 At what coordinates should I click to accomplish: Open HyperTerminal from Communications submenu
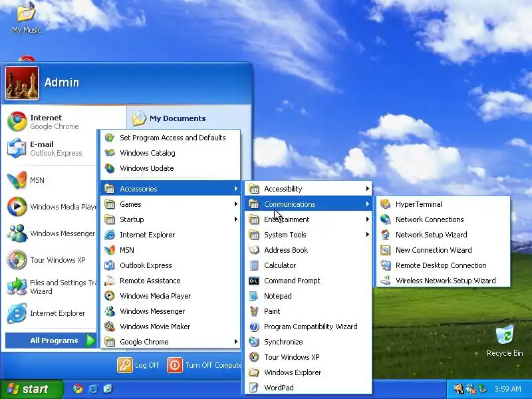[443, 204]
